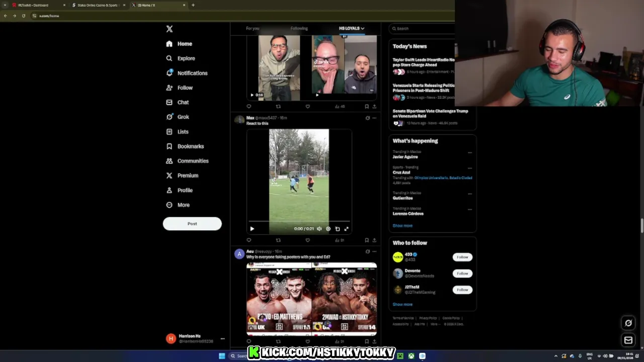This screenshot has width=644, height=362.
Task: Open video settings gear on Max's video
Action: pyautogui.click(x=328, y=229)
